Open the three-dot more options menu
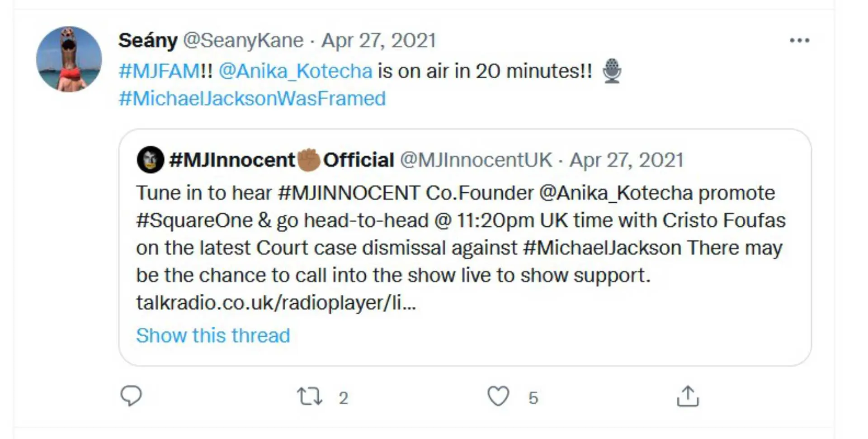The image size is (868, 439). [799, 41]
